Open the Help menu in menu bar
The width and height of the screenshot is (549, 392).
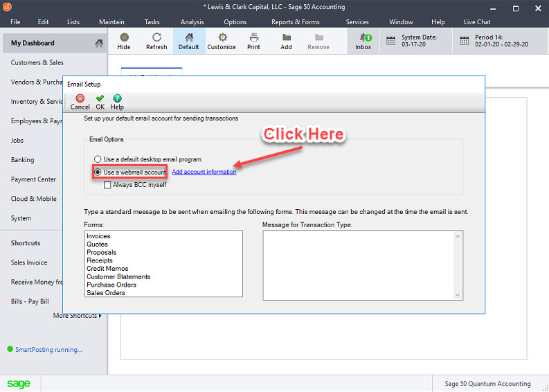(438, 21)
